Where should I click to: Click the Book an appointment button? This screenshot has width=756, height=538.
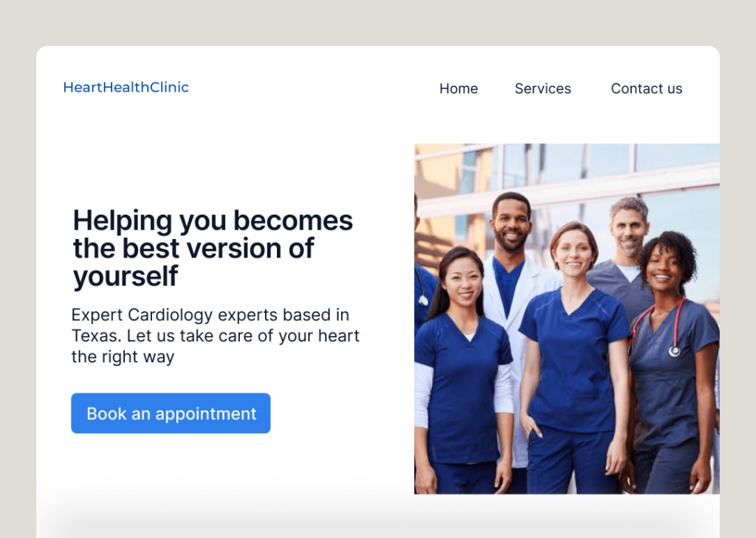(x=171, y=413)
